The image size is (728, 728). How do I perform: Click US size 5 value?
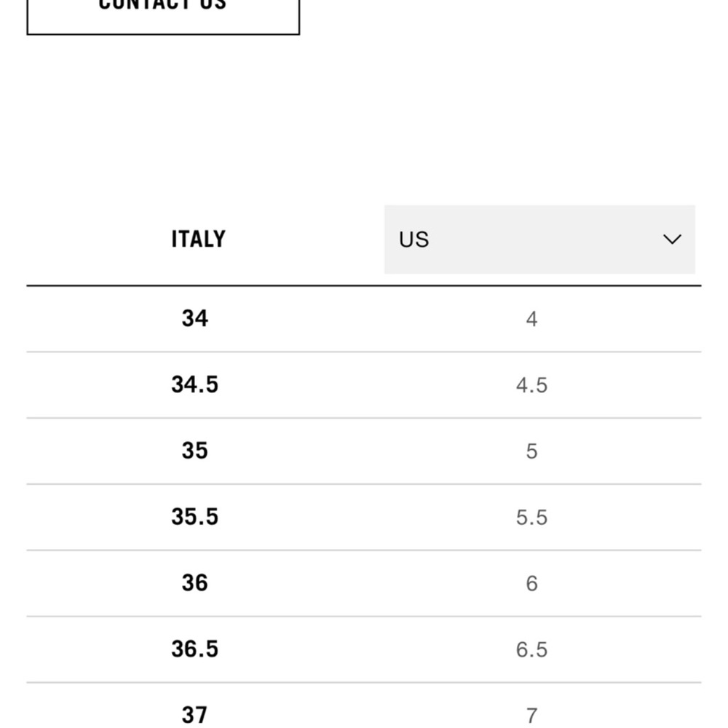[531, 451]
